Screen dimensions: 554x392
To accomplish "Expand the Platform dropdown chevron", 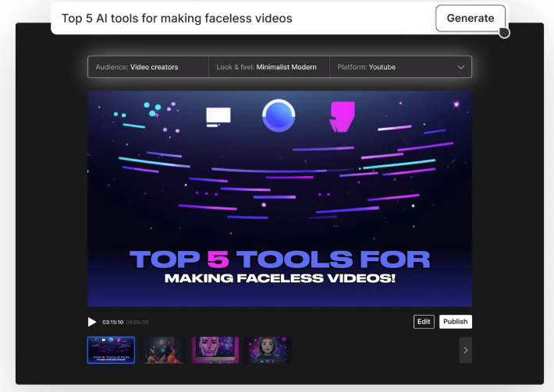I will coord(460,67).
